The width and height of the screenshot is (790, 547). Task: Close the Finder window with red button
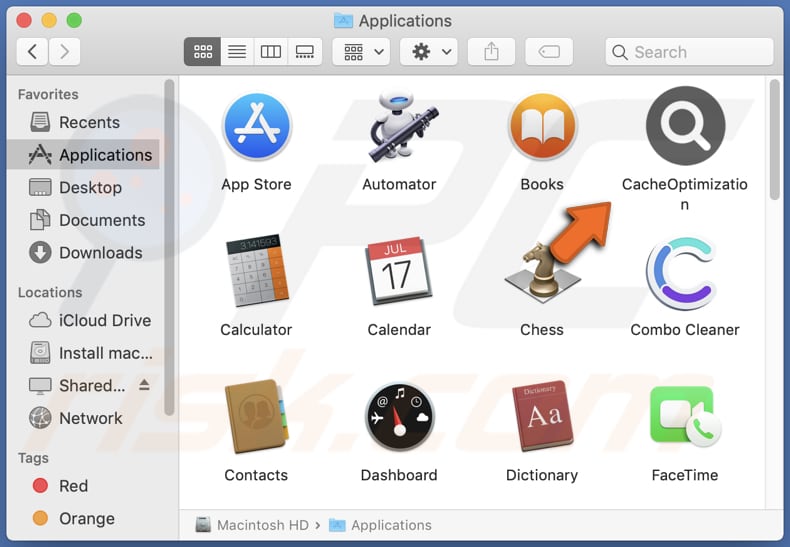coord(24,21)
